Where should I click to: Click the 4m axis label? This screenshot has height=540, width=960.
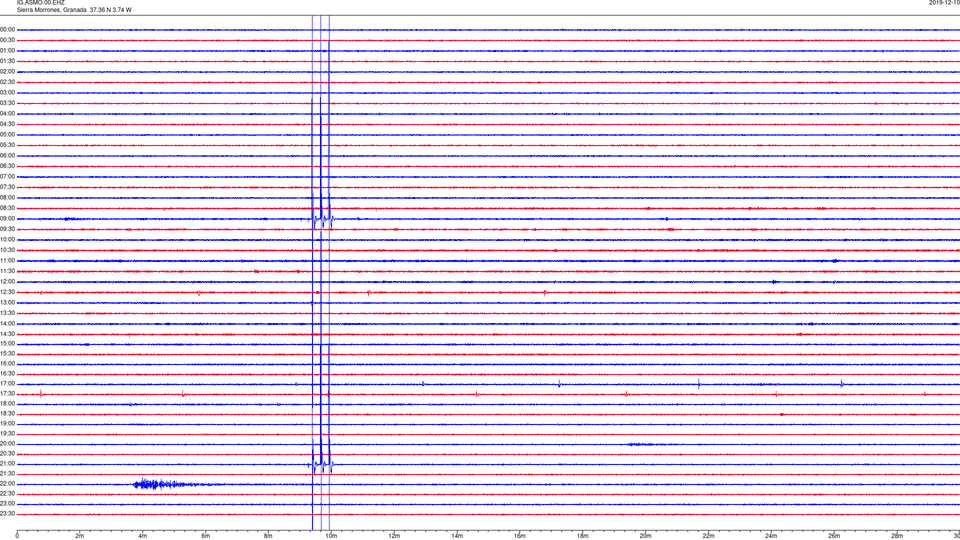pyautogui.click(x=143, y=536)
